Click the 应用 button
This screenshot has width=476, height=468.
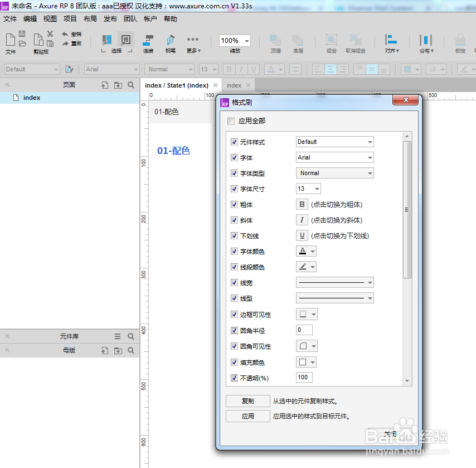(x=247, y=416)
